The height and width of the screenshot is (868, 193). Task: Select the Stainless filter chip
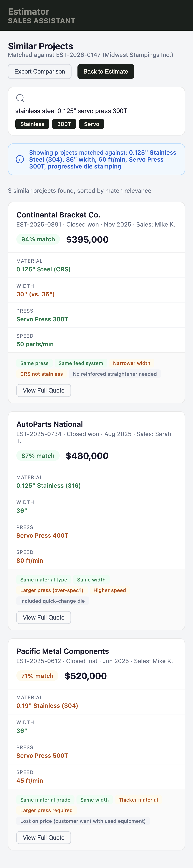pos(32,124)
